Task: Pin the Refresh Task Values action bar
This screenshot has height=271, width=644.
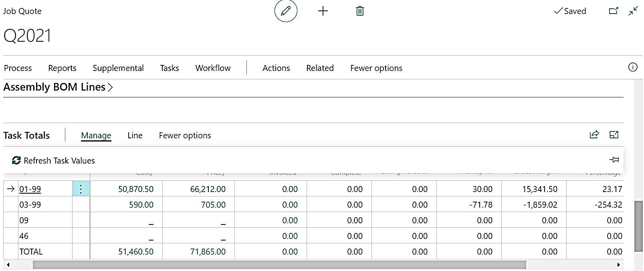Action: click(614, 160)
